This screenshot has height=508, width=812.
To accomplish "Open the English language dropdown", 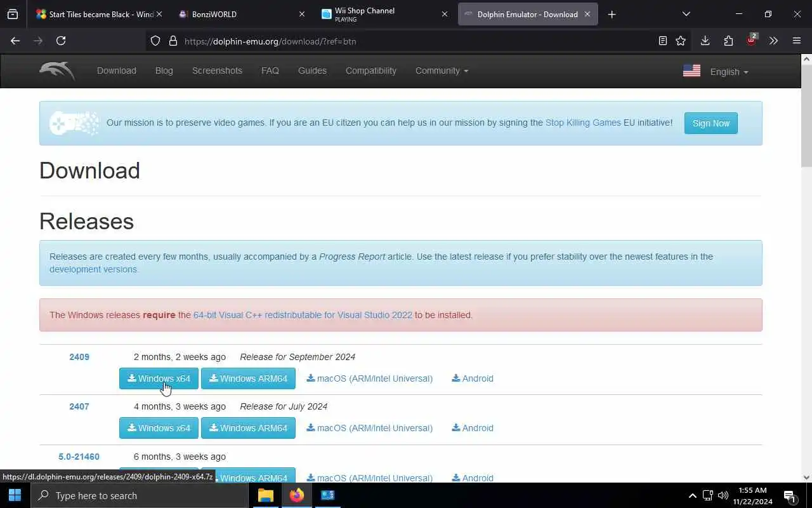I will (x=729, y=72).
